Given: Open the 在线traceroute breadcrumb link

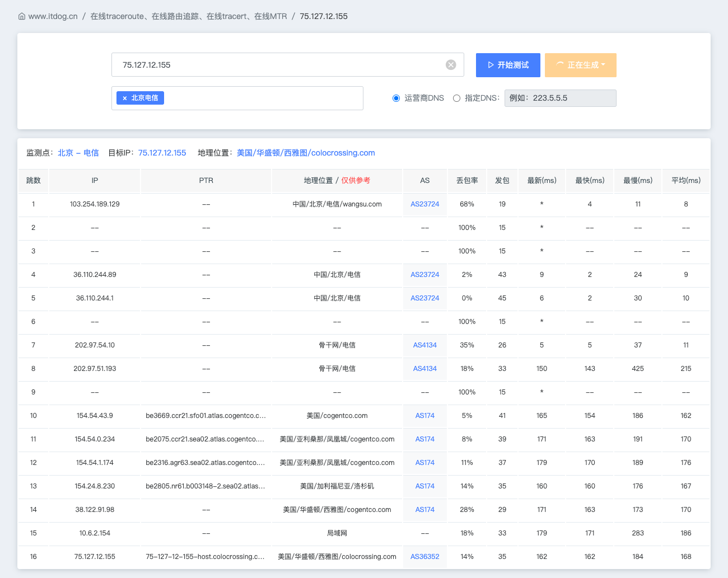Looking at the screenshot, I should pyautogui.click(x=189, y=16).
